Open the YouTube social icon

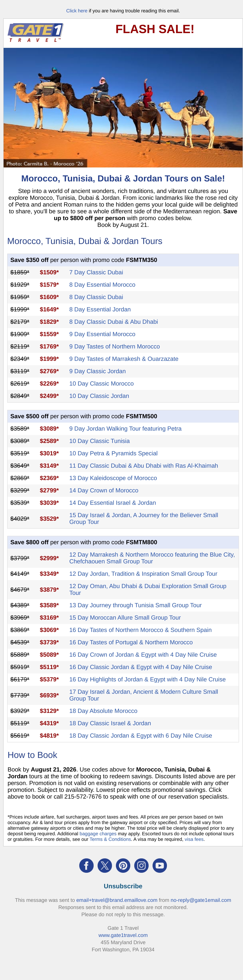point(160,866)
